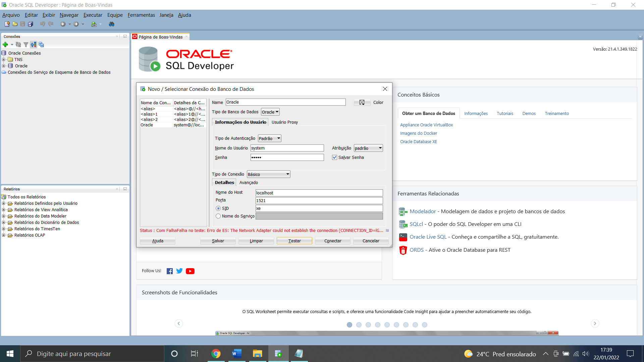Click the Salvar button
644x362 pixels.
(x=218, y=241)
